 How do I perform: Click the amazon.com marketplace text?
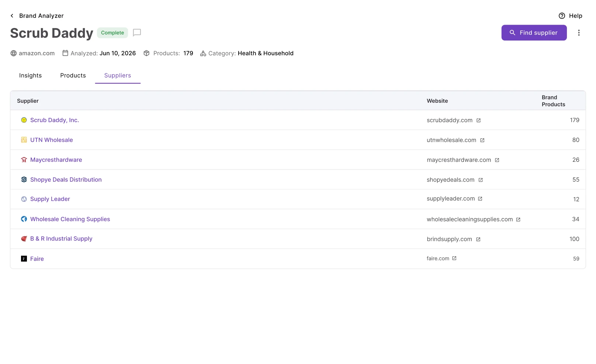tap(37, 53)
